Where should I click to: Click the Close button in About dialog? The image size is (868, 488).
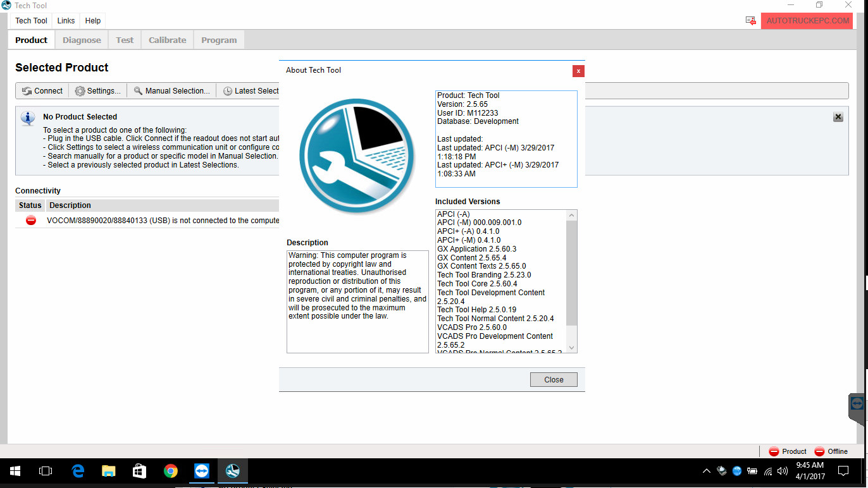pyautogui.click(x=554, y=380)
